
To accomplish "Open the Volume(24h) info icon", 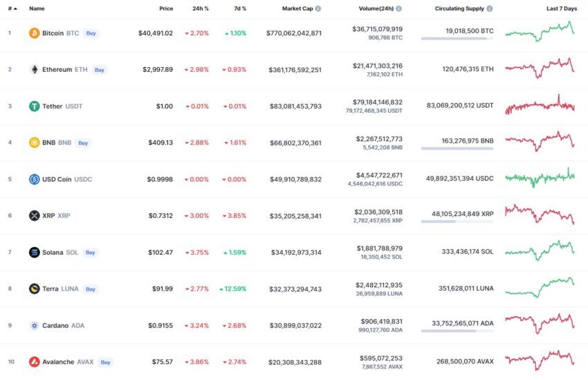I will tap(398, 8).
